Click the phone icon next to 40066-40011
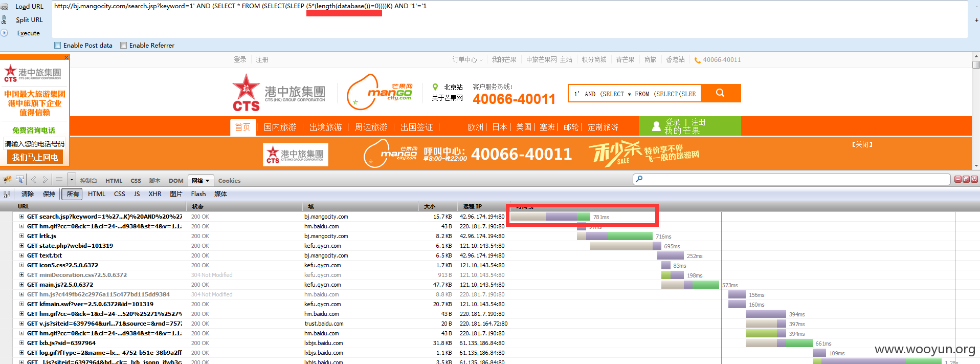 (x=697, y=60)
